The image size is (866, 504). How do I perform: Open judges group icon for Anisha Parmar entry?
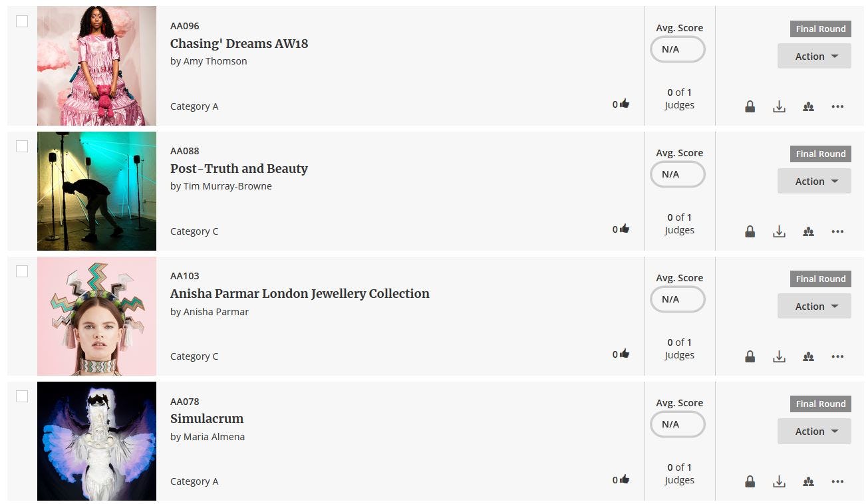tap(808, 356)
